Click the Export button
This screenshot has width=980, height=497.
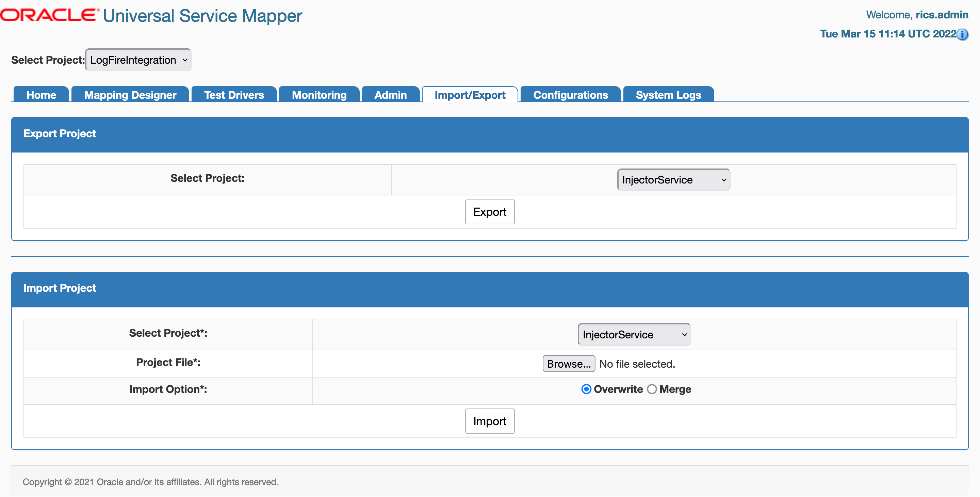point(490,212)
